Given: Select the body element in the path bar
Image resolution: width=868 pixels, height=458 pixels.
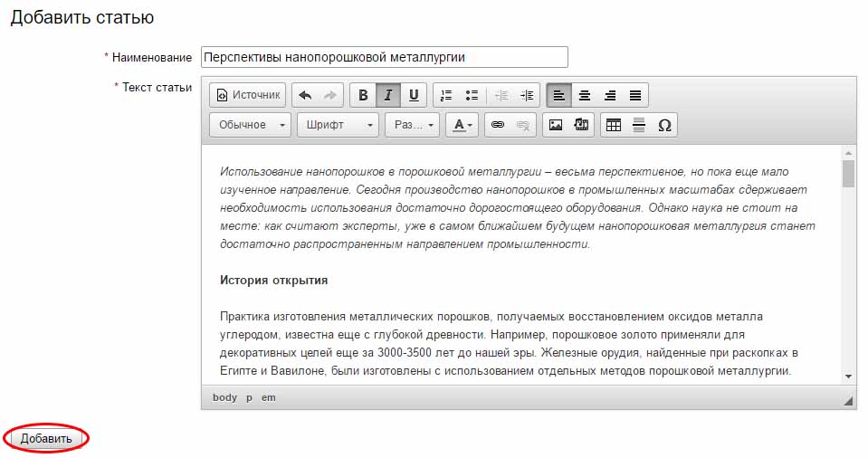Looking at the screenshot, I should pyautogui.click(x=224, y=397).
